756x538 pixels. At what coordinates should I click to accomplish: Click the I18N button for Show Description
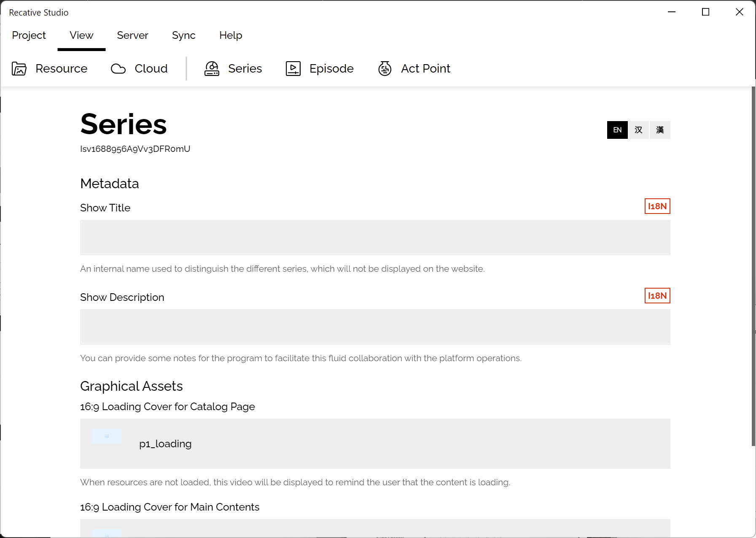tap(657, 296)
